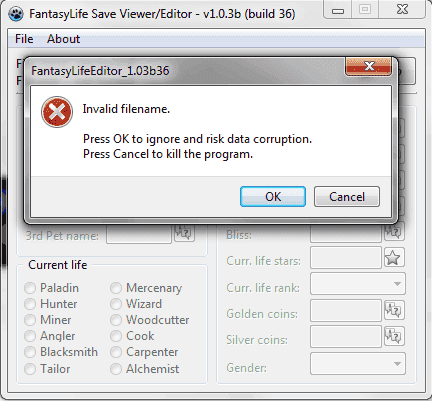Choose the Alchemist radio button
Viewport: 432px width, 401px height.
[116, 369]
